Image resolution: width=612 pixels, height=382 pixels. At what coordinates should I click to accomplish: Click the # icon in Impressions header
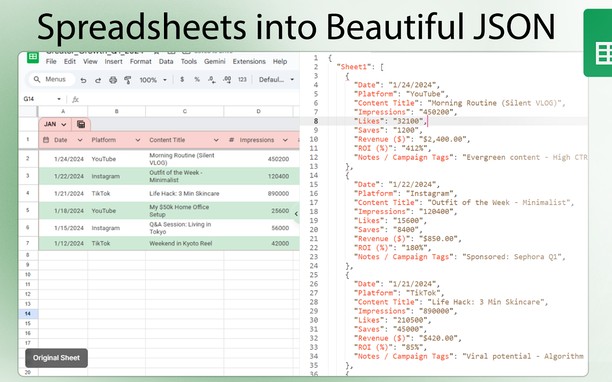pyautogui.click(x=231, y=140)
